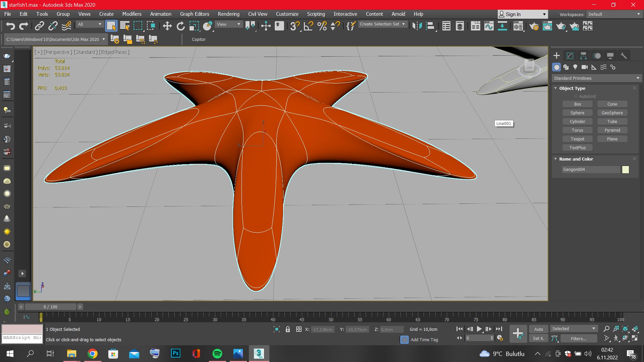
Task: Activate the Select Object tool
Action: click(111, 26)
